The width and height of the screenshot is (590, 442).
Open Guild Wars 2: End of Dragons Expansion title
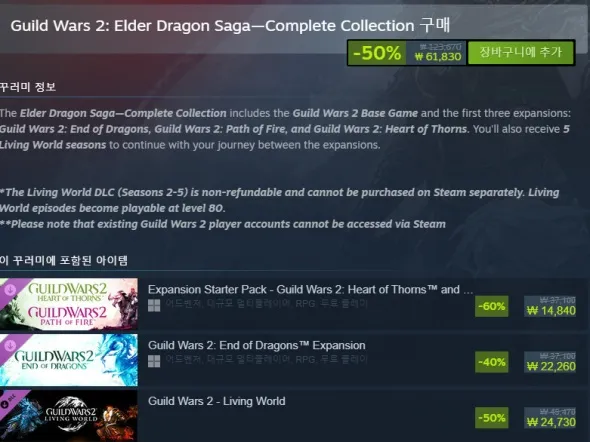coord(257,345)
